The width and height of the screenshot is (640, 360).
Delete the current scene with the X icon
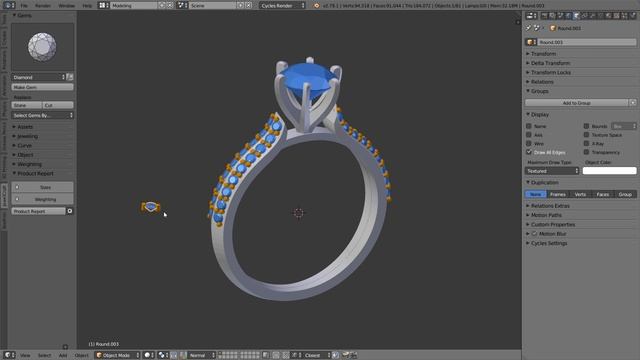pos(249,5)
